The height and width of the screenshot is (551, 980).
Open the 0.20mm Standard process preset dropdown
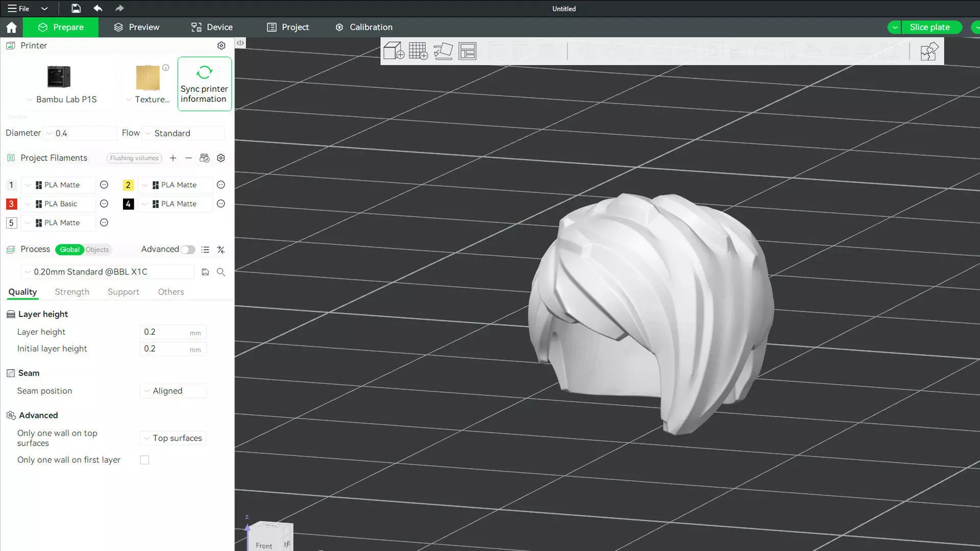(x=108, y=272)
